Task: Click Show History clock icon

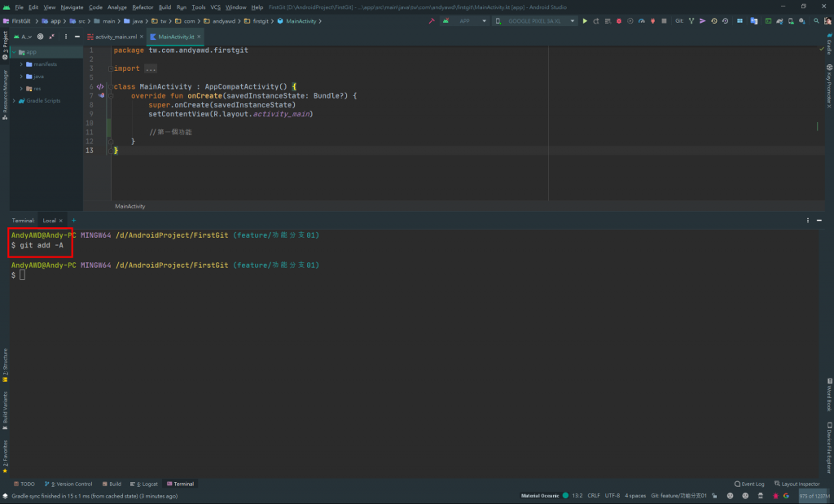Action: click(714, 21)
